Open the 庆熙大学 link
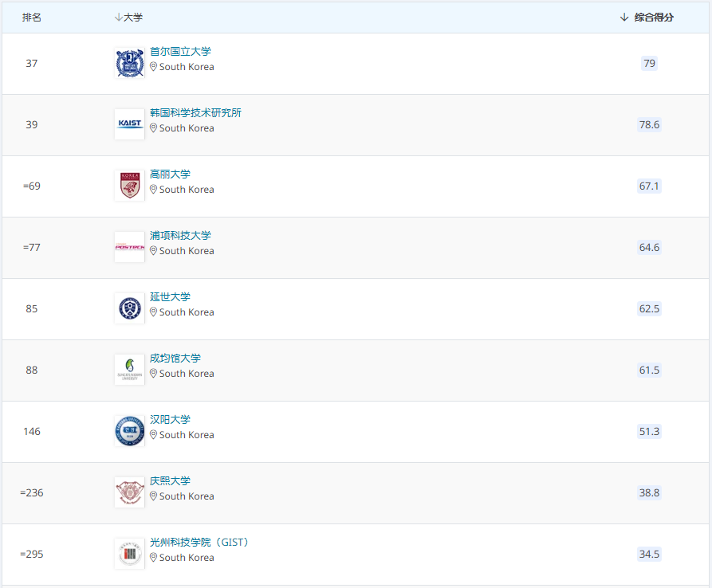 (171, 480)
